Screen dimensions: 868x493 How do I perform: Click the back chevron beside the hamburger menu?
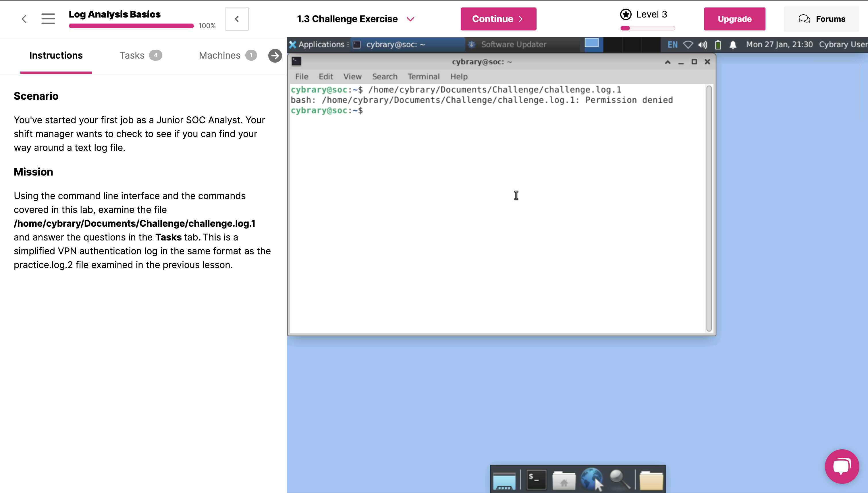coord(24,19)
